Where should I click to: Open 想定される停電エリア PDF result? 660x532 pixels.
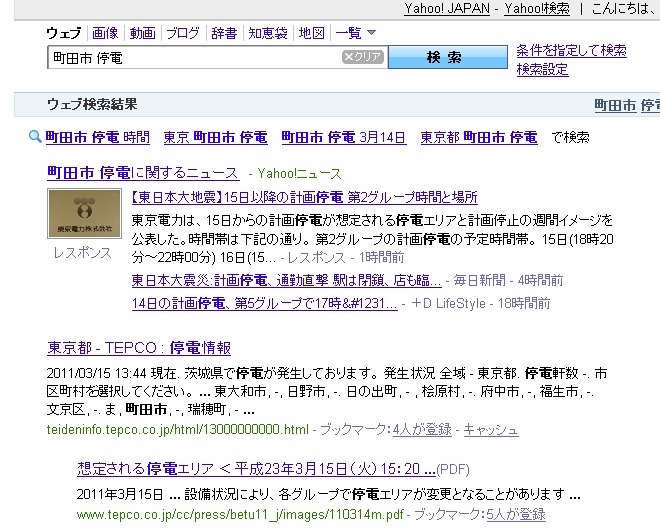(x=256, y=468)
